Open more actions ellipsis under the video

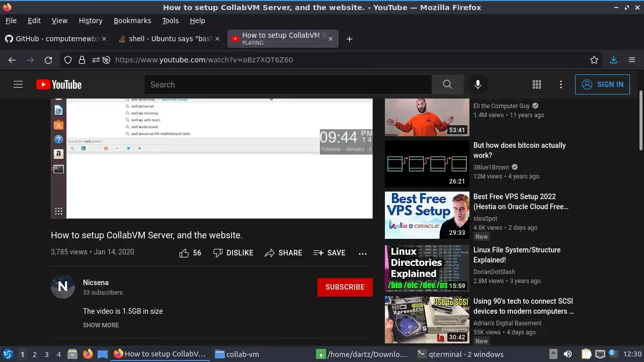[363, 253]
